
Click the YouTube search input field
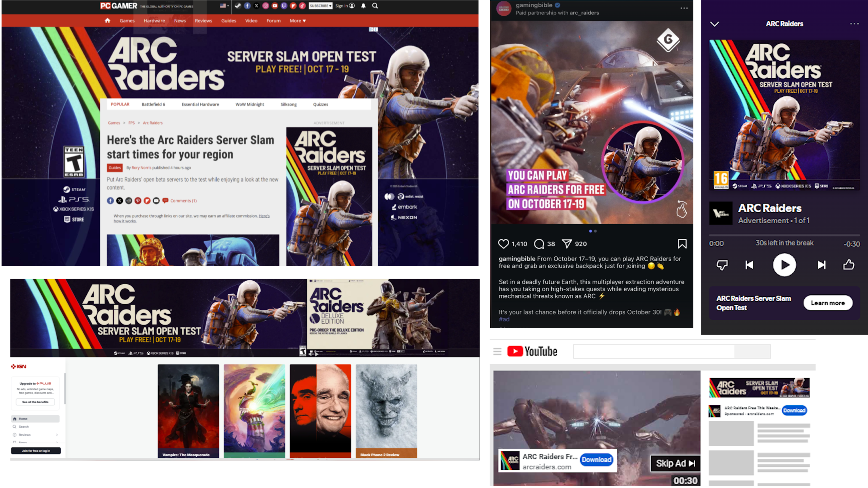(654, 351)
